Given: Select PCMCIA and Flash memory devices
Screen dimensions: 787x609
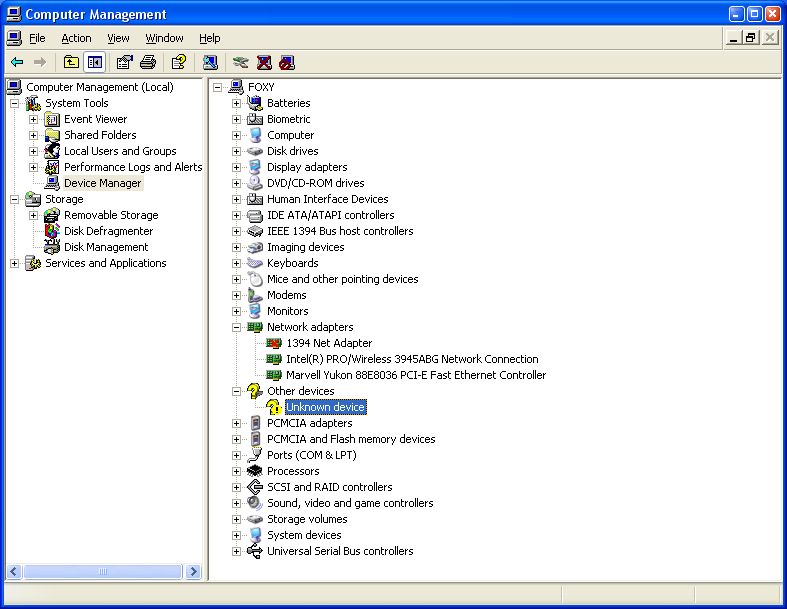Looking at the screenshot, I should click(351, 439).
